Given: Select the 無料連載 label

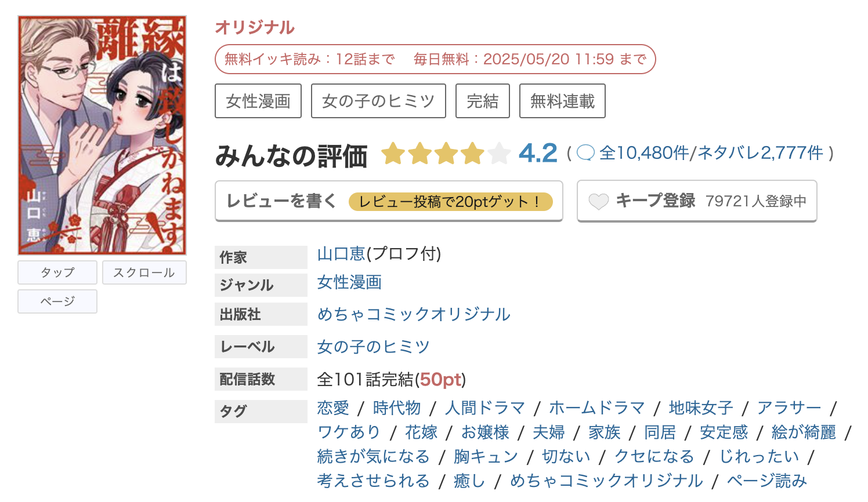Looking at the screenshot, I should pyautogui.click(x=562, y=100).
